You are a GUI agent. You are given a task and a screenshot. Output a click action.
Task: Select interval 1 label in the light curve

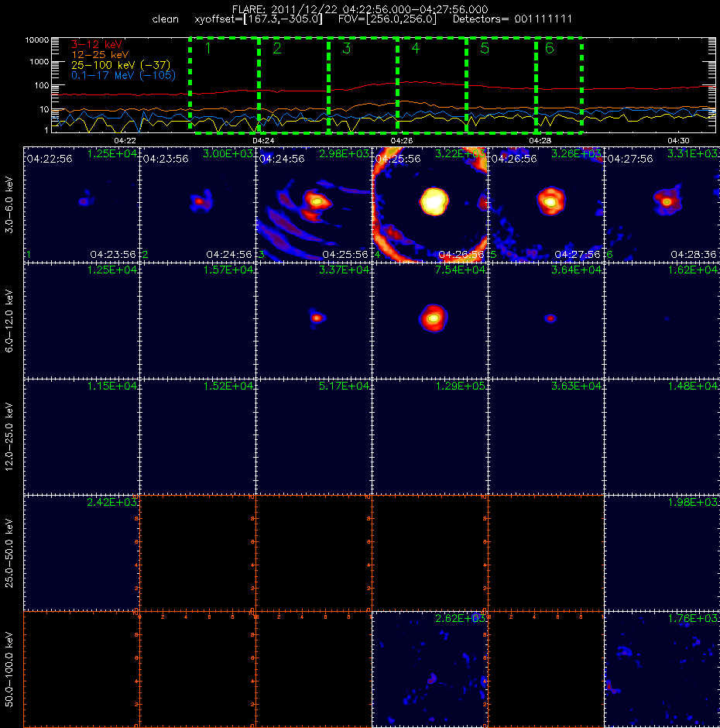208,48
